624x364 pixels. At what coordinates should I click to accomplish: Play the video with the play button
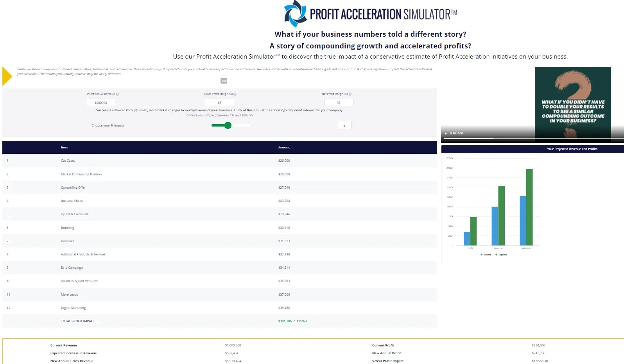[x=446, y=134]
